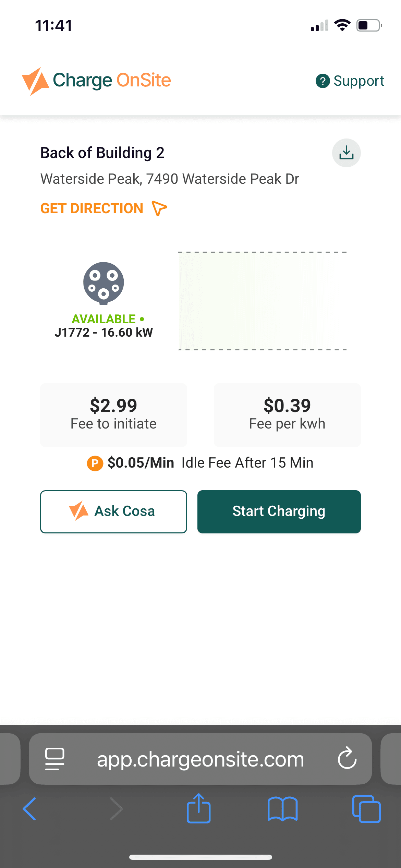Viewport: 401px width, 868px height.
Task: Open Safari page settings menu icon
Action: point(55,759)
